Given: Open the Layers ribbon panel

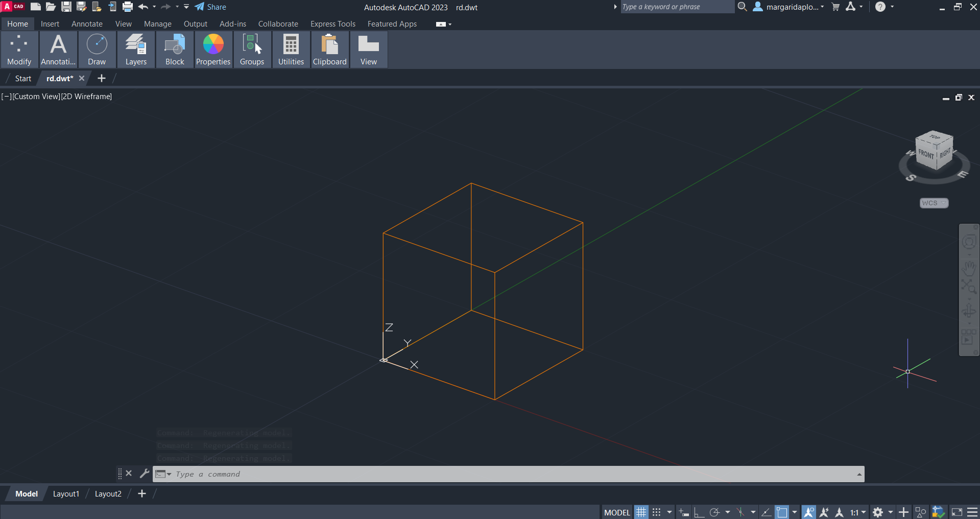Looking at the screenshot, I should [136, 50].
